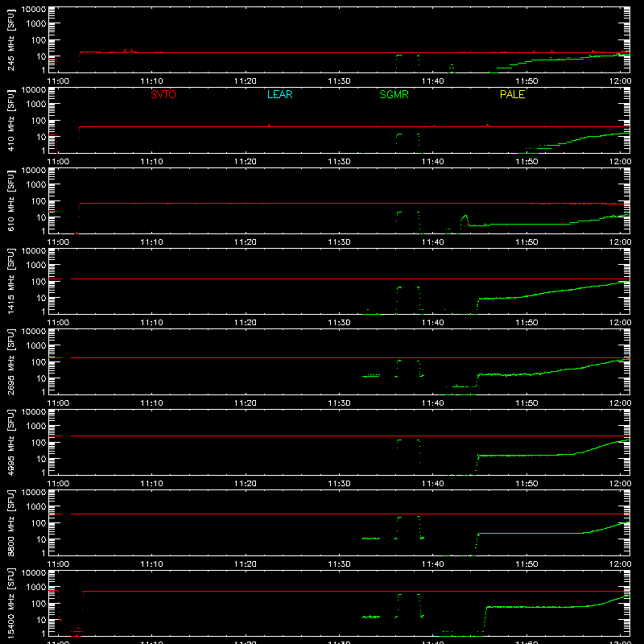
Task: Click the 12:00 time label below the 610 MHz plot
Action: tap(620, 242)
